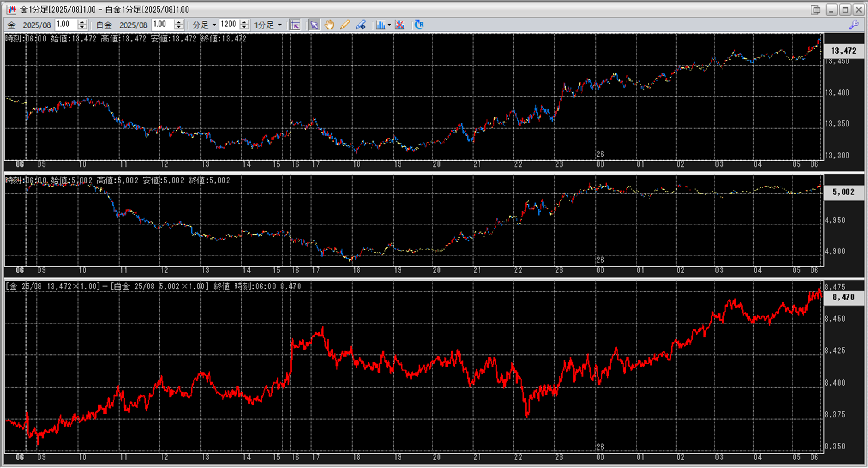Click the restore-windows icon in title bar
This screenshot has height=468, width=868.
click(x=816, y=9)
